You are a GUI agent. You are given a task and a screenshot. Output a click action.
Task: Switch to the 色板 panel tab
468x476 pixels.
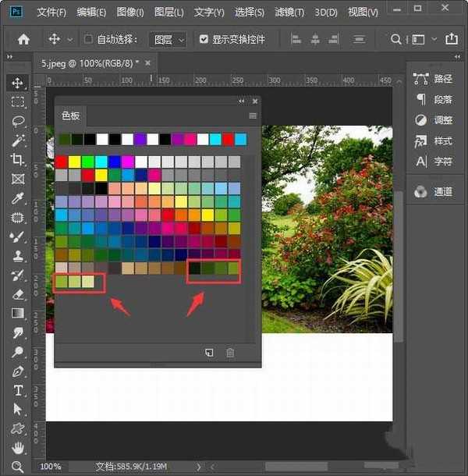pos(71,115)
